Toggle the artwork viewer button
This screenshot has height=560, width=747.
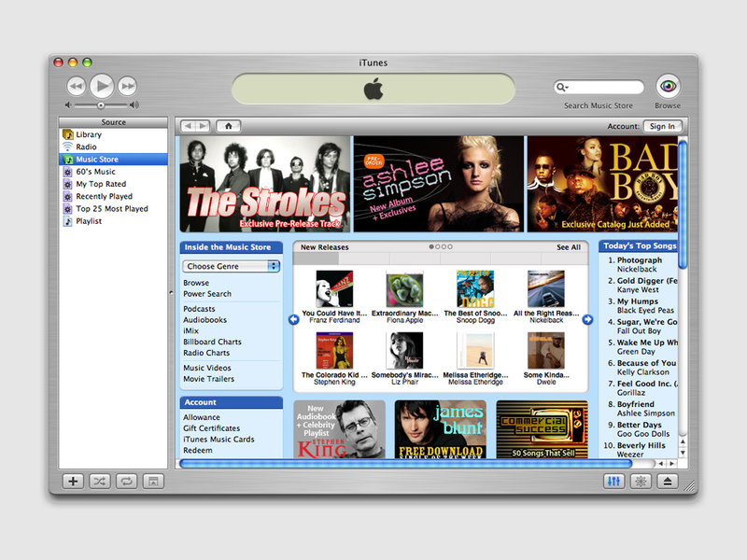click(153, 482)
